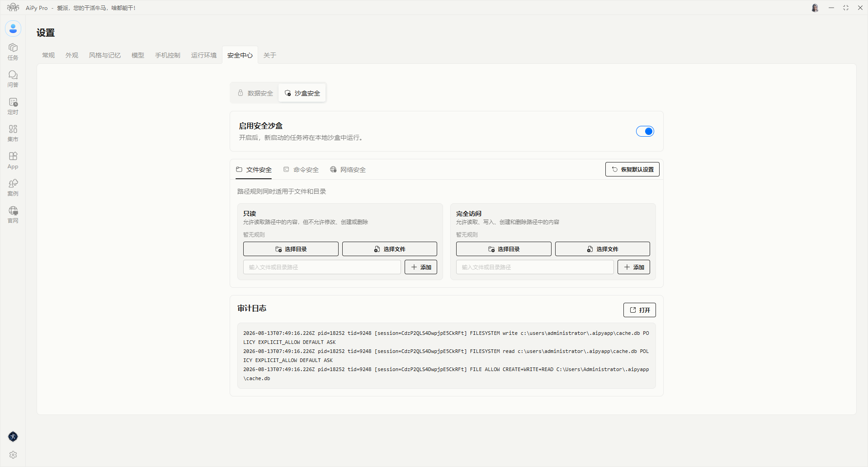The height and width of the screenshot is (467, 868).
Task: Click 路径规则同时适用于文件和目录 note
Action: coord(282,191)
